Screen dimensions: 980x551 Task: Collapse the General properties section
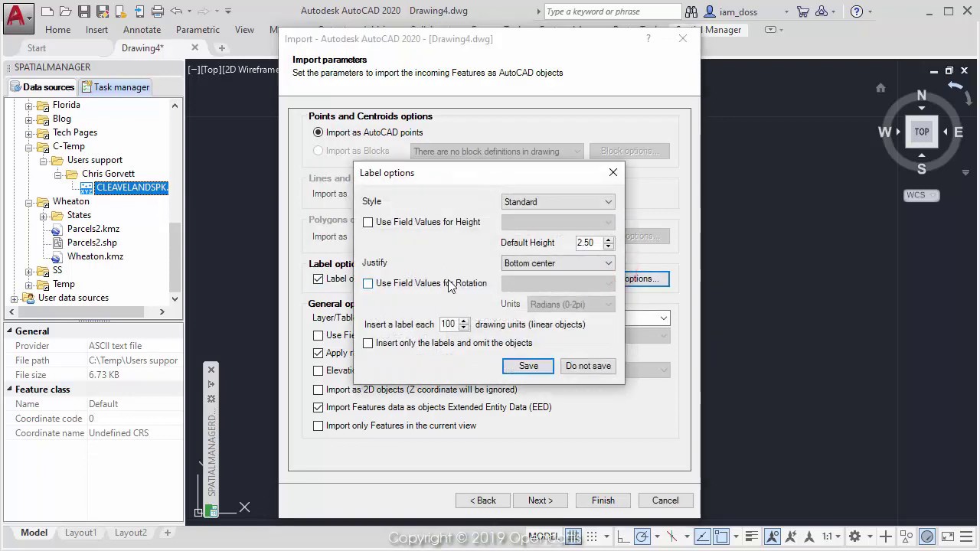(9, 331)
